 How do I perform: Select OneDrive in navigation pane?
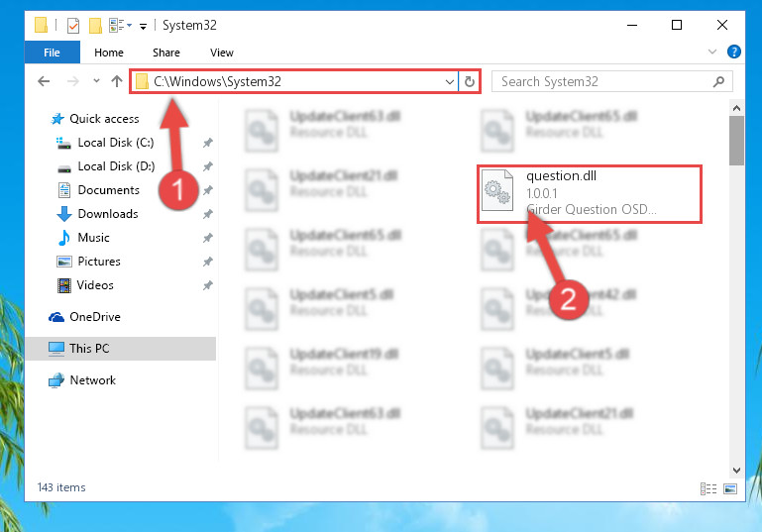95,317
